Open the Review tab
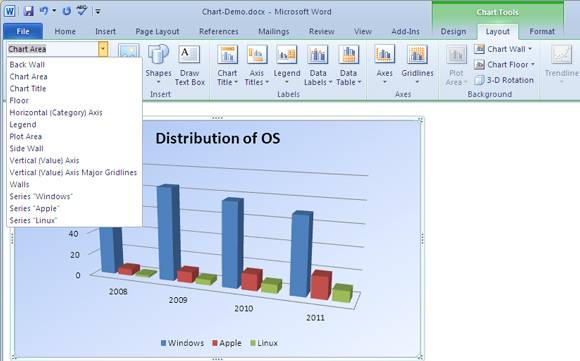This screenshot has height=361, width=580. coord(321,31)
